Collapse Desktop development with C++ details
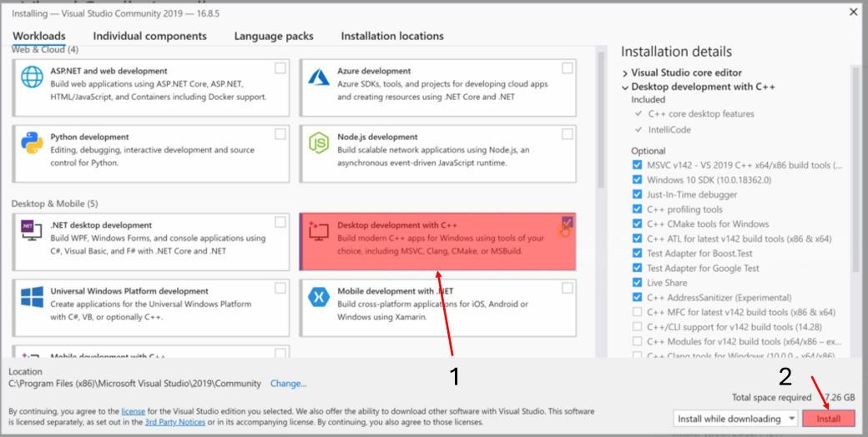Screen dimensions: 868x437 [x=625, y=88]
